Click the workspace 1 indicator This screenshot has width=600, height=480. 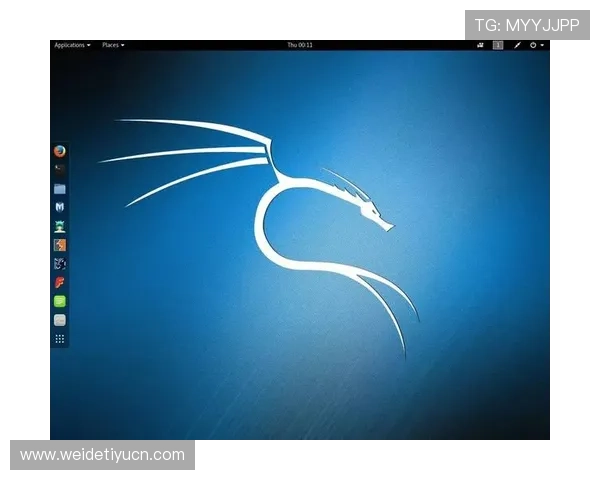click(498, 45)
